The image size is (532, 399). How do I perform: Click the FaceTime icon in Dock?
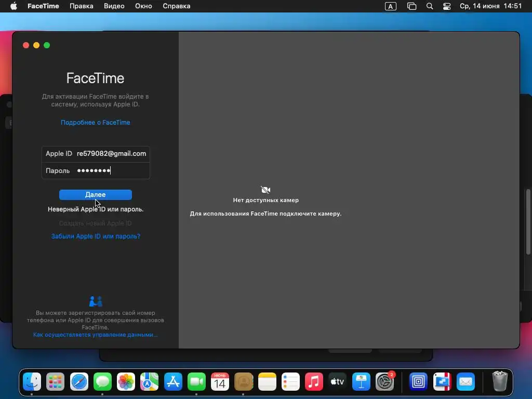click(196, 381)
